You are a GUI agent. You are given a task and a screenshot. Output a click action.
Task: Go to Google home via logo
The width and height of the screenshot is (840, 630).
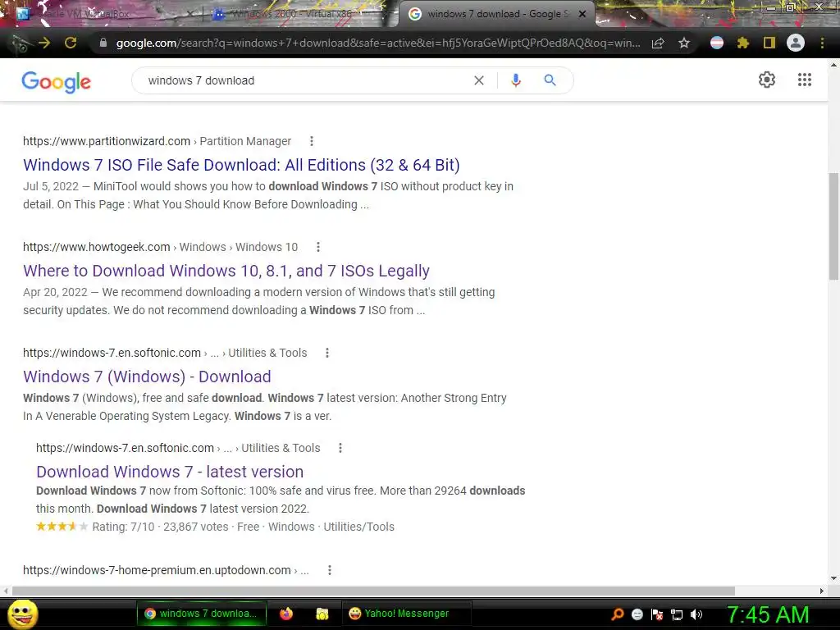(x=57, y=81)
